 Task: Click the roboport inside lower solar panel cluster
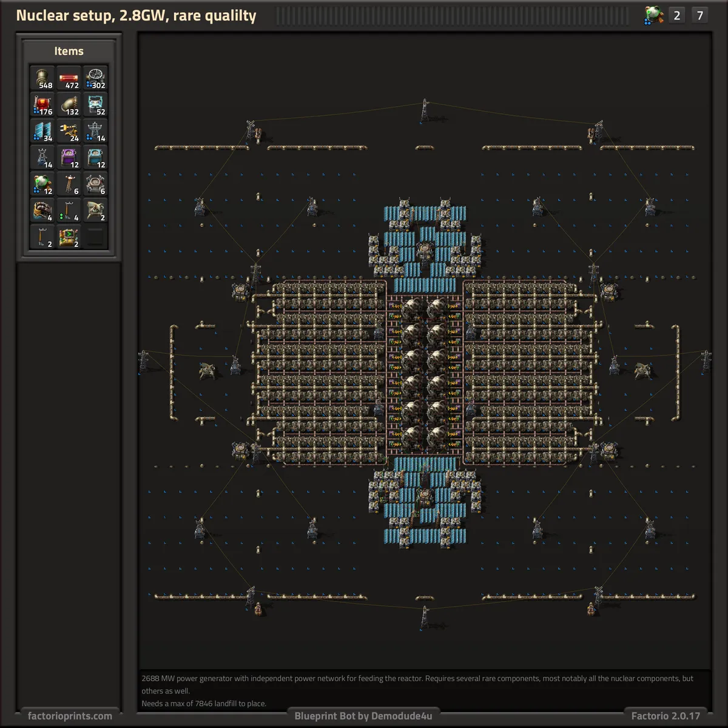pyautogui.click(x=425, y=496)
